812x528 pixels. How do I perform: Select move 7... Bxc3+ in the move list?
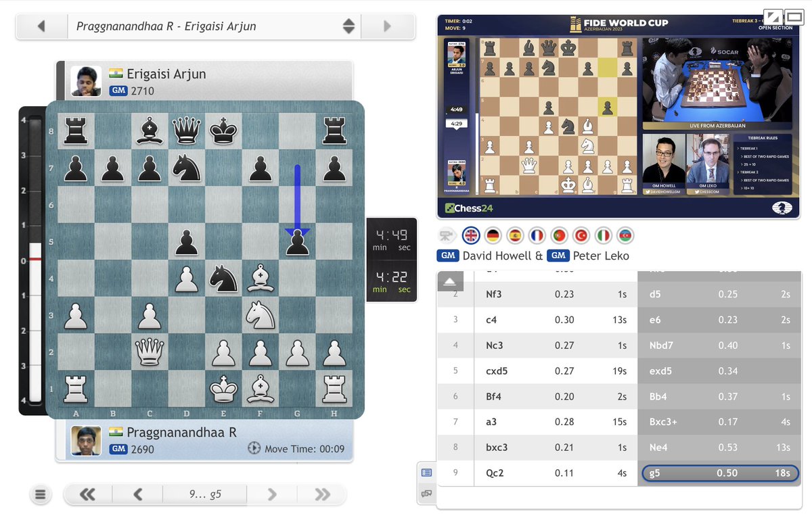click(719, 422)
